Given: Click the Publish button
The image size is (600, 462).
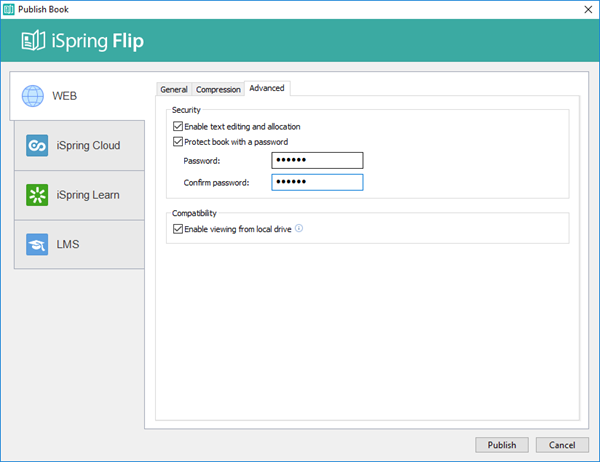Looking at the screenshot, I should coord(502,445).
